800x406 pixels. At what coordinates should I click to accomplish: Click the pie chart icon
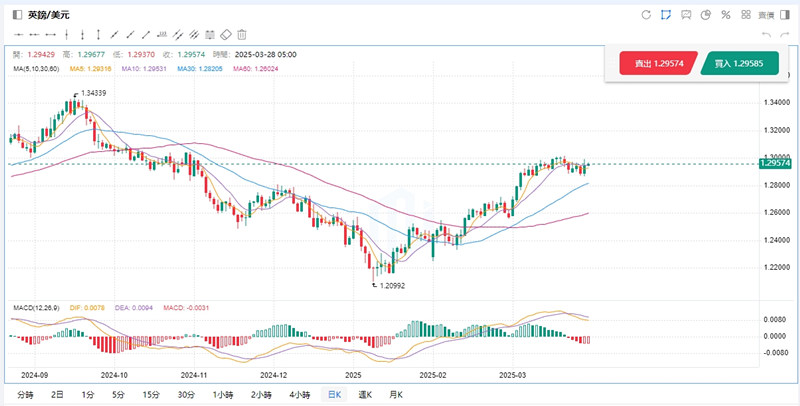click(706, 15)
